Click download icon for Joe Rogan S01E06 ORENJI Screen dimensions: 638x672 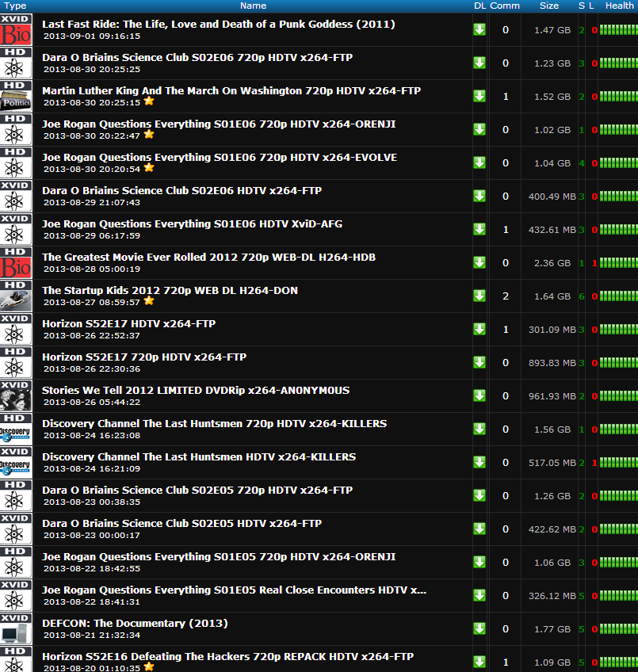[479, 129]
